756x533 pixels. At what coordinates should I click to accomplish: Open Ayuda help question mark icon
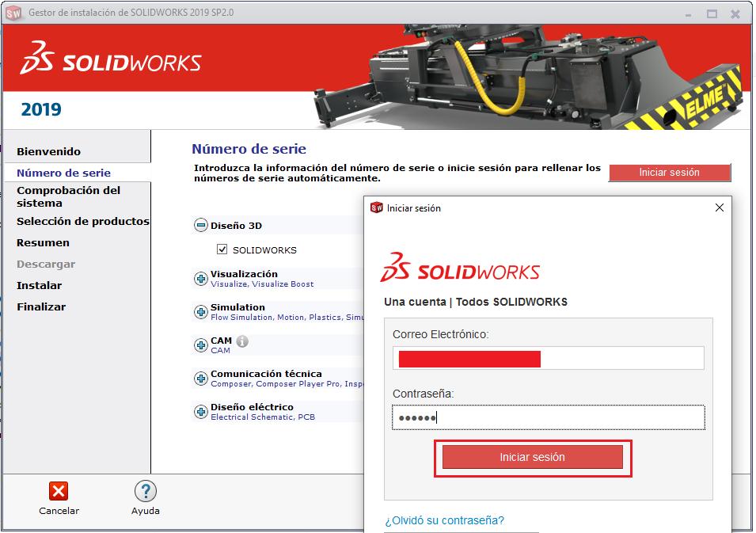click(x=146, y=492)
